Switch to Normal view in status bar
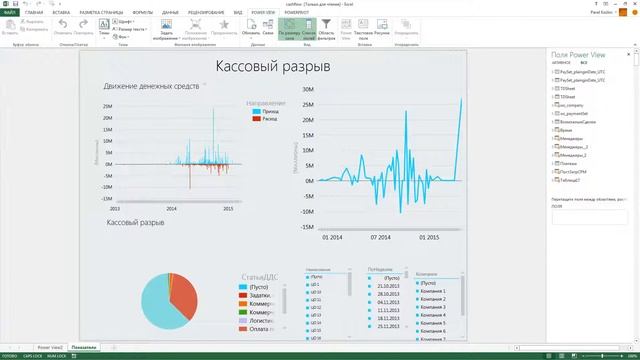Screen dimensions: 640x360 [549, 356]
